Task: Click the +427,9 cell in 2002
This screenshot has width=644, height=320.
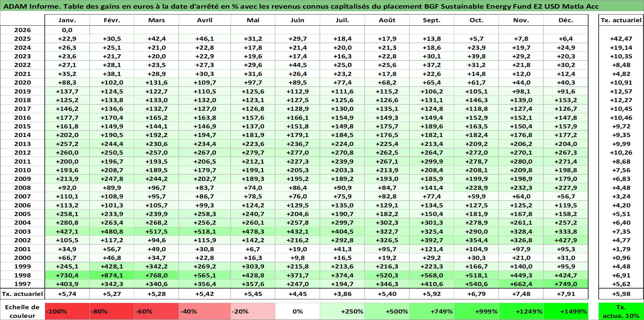Action: tap(566, 240)
